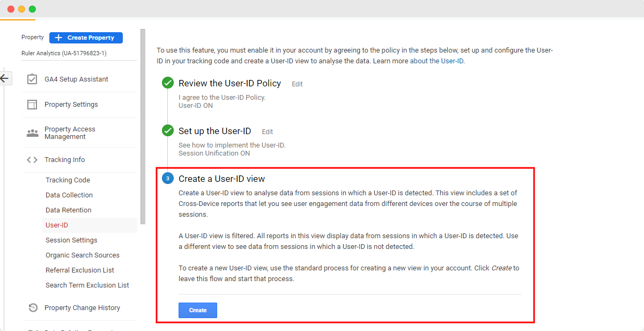Click the green checkmark beside Set up the User-ID
The image size is (644, 331).
pos(168,131)
